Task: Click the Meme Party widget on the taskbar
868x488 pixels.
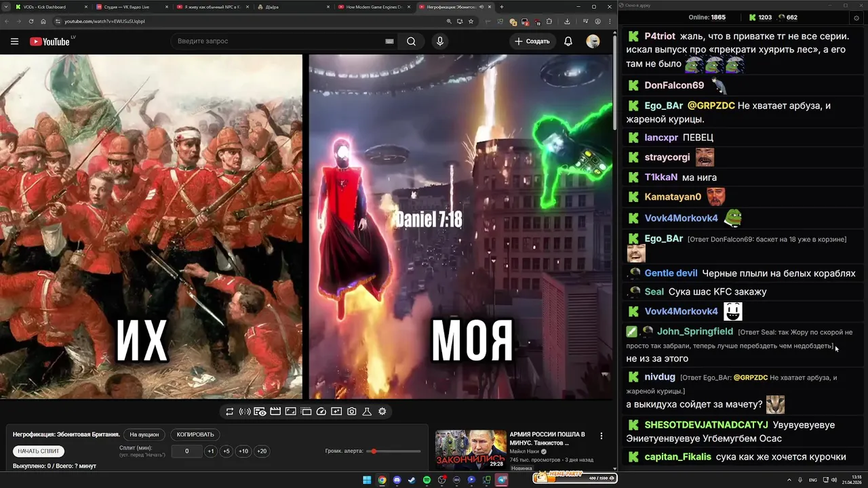Action: coord(575,478)
